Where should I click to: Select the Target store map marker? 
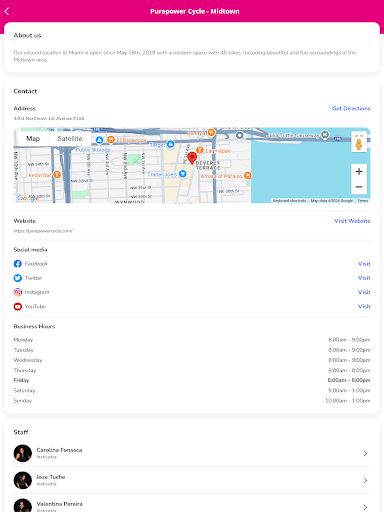[170, 144]
